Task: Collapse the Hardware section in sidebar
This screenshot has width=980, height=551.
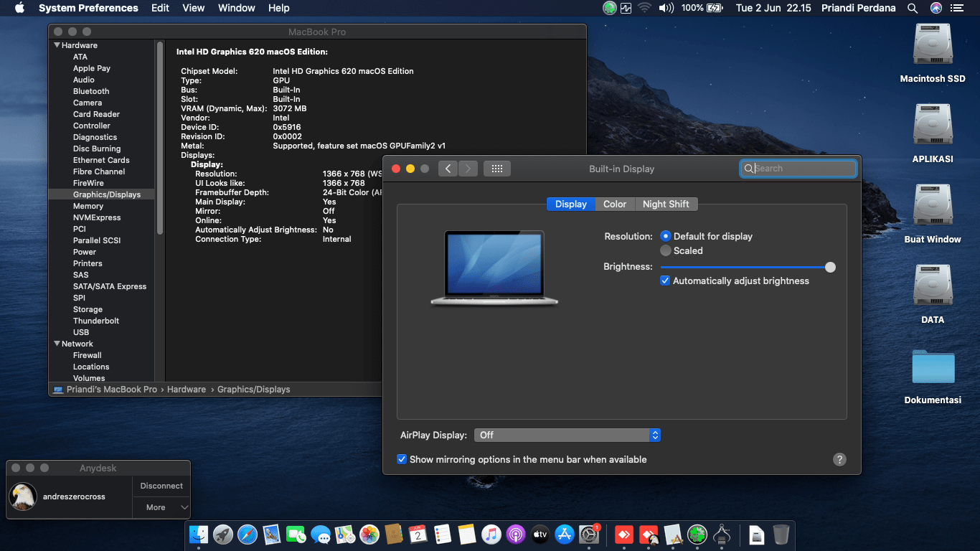Action: pyautogui.click(x=57, y=45)
